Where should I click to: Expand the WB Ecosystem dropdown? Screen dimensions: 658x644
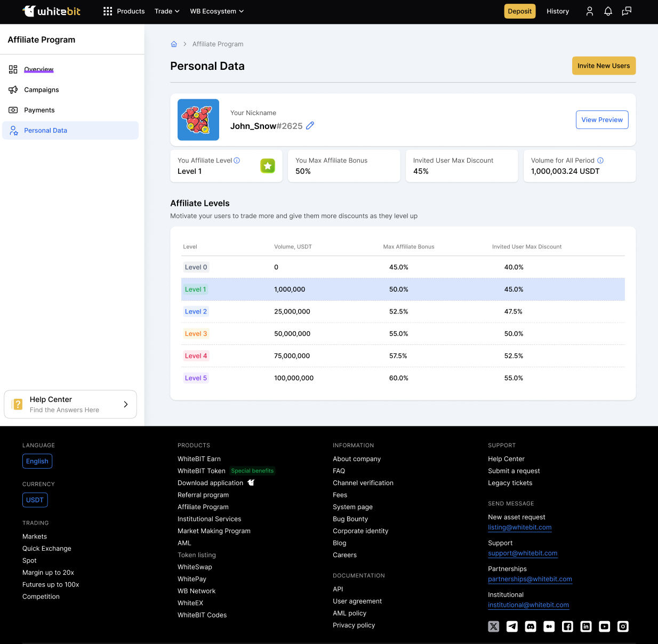click(x=216, y=11)
